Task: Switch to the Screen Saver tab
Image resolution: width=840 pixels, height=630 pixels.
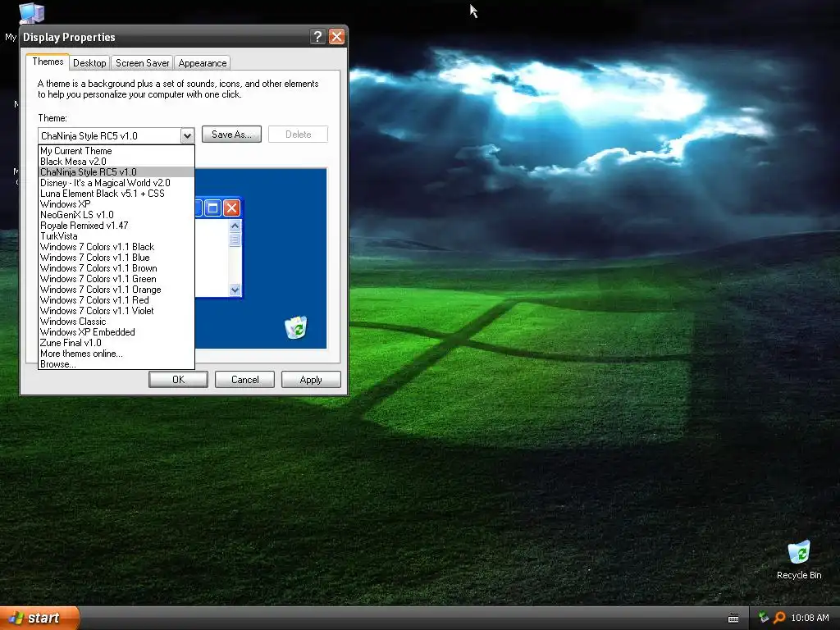Action: pyautogui.click(x=143, y=62)
